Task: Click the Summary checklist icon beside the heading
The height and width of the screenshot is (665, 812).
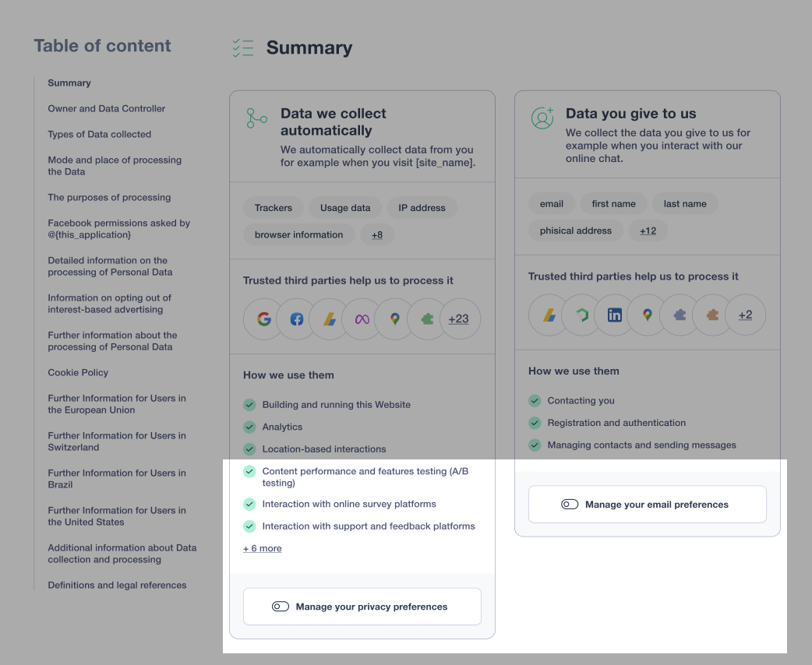Action: (242, 47)
